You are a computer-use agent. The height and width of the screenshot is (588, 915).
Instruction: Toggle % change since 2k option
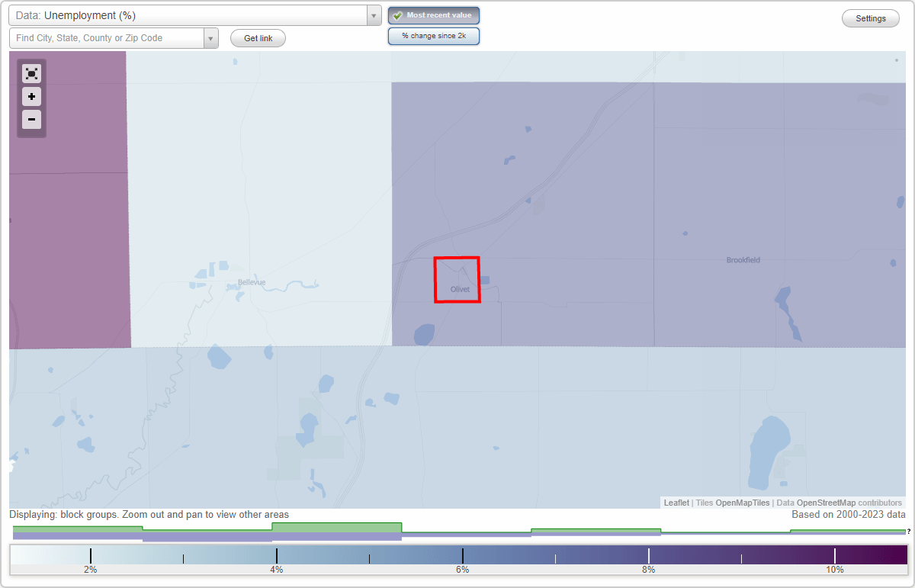click(x=434, y=36)
